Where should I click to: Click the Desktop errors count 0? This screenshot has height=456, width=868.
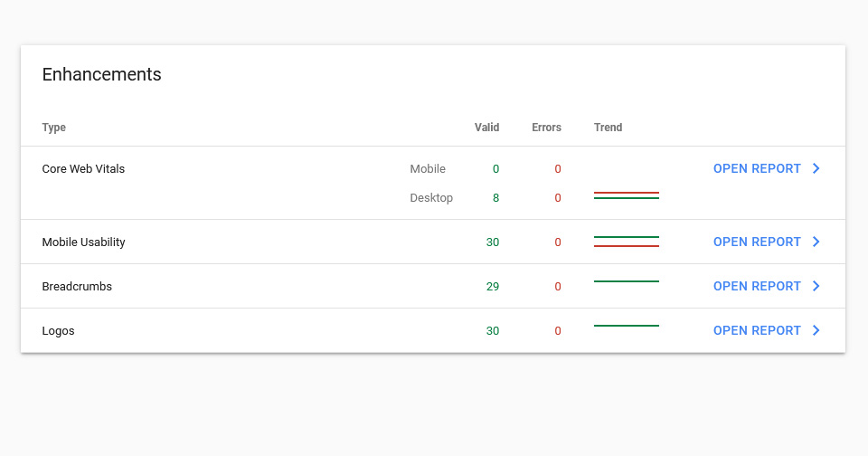[558, 198]
